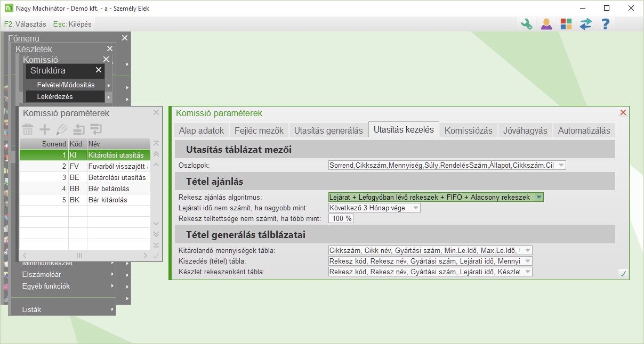Select the Bér kitárolás row

(85, 200)
